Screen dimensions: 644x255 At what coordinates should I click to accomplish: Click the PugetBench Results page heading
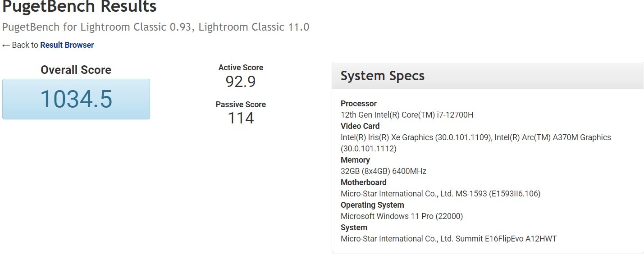click(x=79, y=7)
